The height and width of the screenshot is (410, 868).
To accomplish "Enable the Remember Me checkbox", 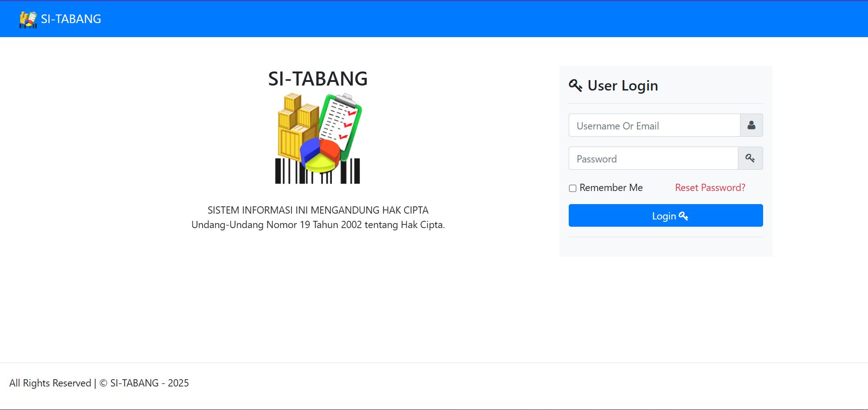I will tap(573, 188).
